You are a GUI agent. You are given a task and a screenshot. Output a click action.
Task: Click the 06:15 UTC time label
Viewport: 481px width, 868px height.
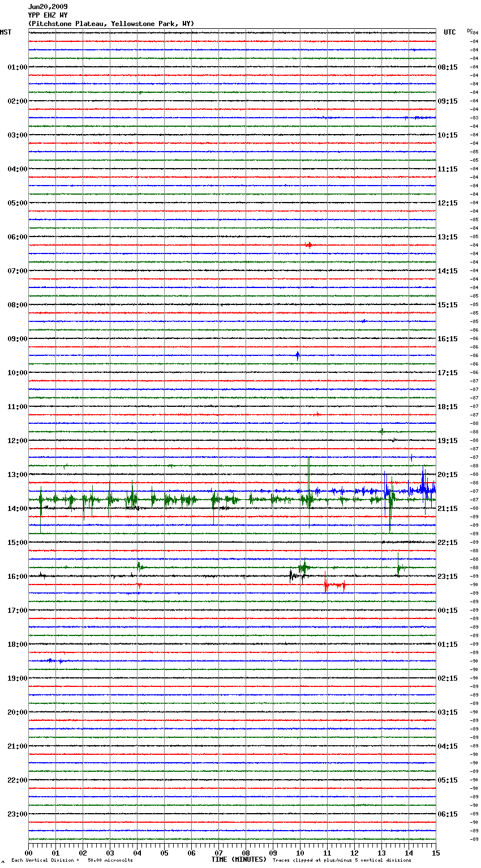click(448, 814)
